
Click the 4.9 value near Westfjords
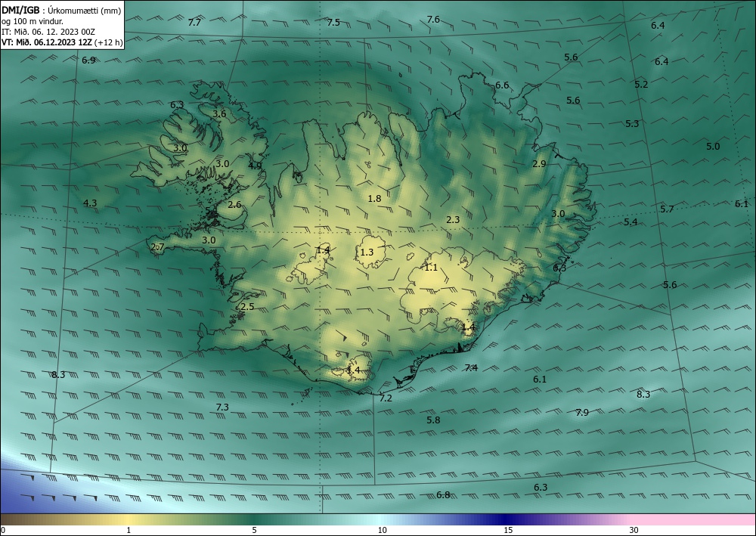coord(255,166)
